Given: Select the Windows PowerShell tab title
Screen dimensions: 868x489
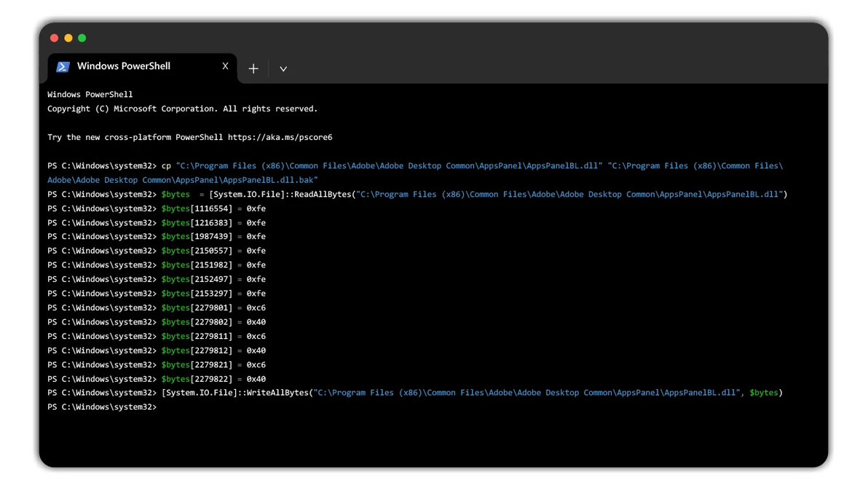Looking at the screenshot, I should tap(124, 66).
